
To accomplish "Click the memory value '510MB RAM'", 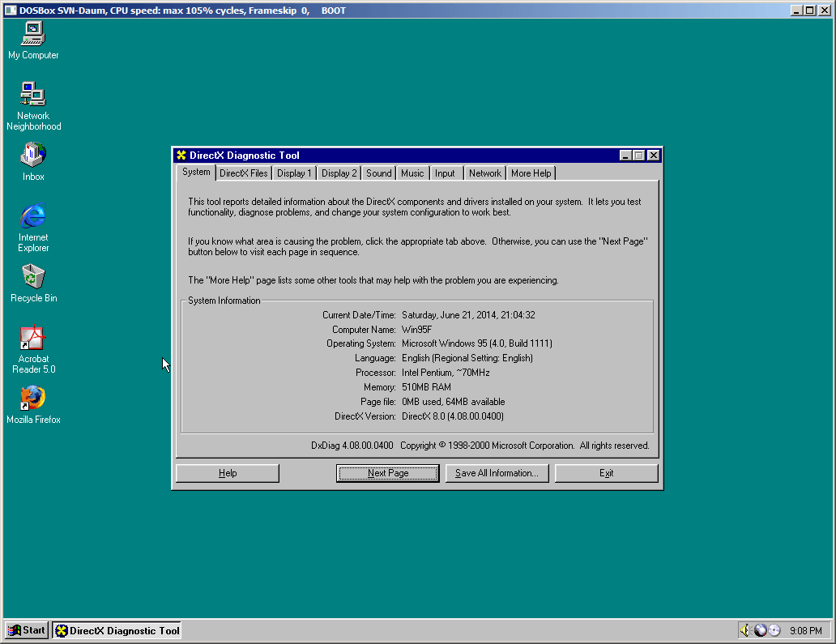I will (x=427, y=387).
